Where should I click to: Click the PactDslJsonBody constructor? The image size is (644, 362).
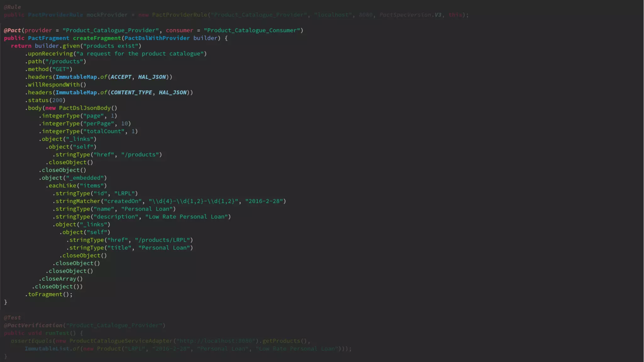point(84,108)
